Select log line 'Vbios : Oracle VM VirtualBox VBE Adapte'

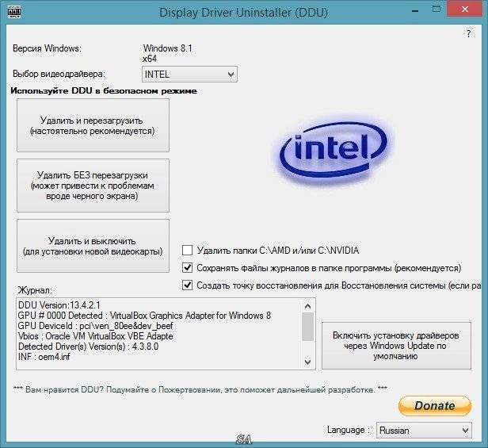click(x=96, y=336)
